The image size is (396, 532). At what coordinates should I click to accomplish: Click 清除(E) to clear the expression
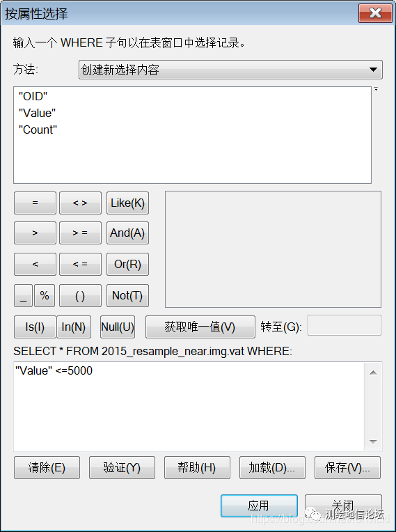click(47, 467)
